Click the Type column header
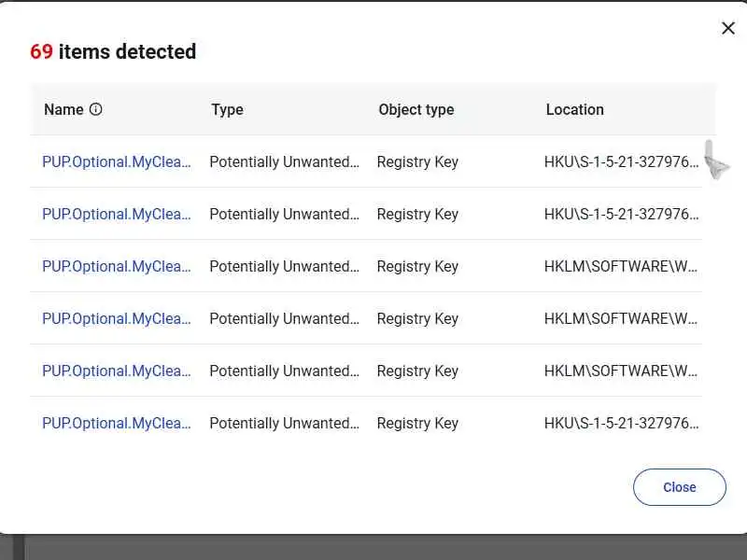 (227, 109)
